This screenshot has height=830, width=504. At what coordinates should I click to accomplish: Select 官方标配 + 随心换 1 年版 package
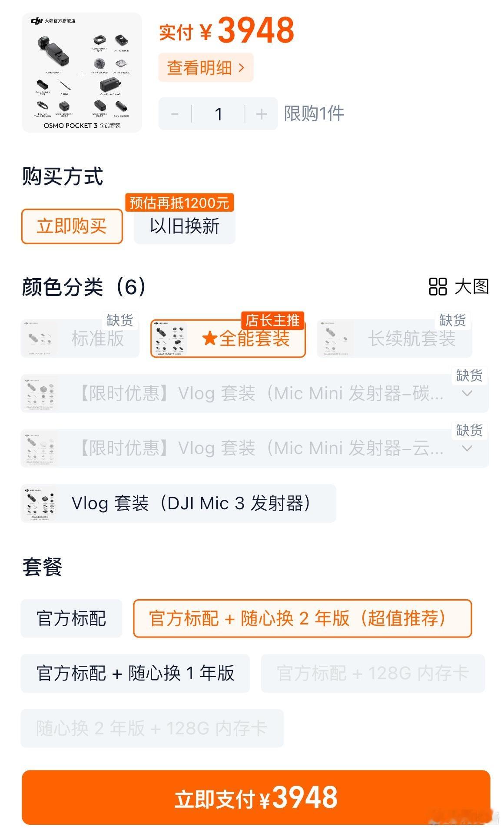point(135,673)
